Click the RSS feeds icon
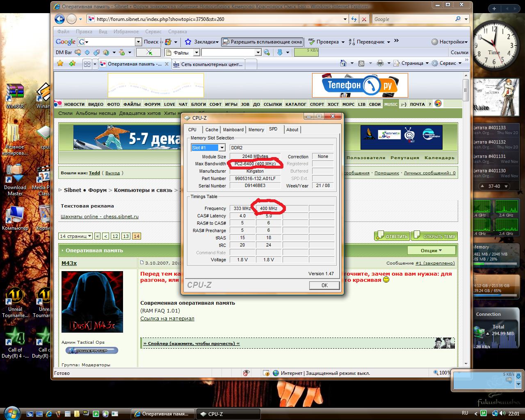 click(361, 63)
